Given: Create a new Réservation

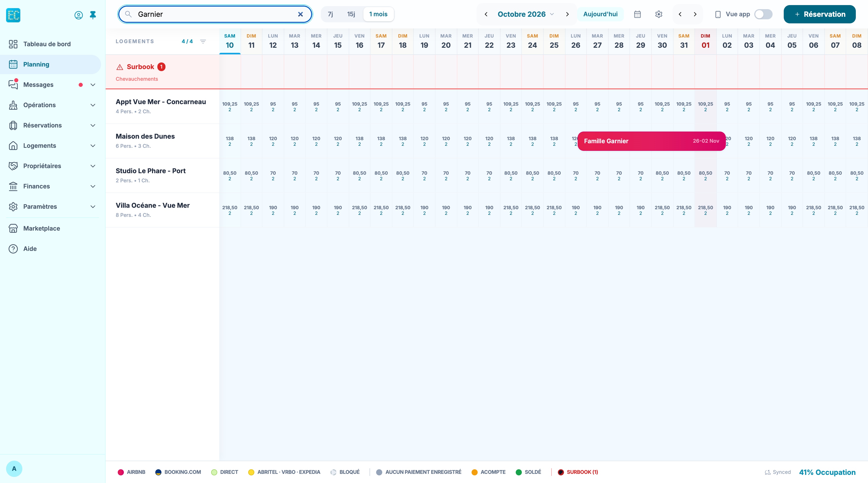Looking at the screenshot, I should pyautogui.click(x=820, y=14).
